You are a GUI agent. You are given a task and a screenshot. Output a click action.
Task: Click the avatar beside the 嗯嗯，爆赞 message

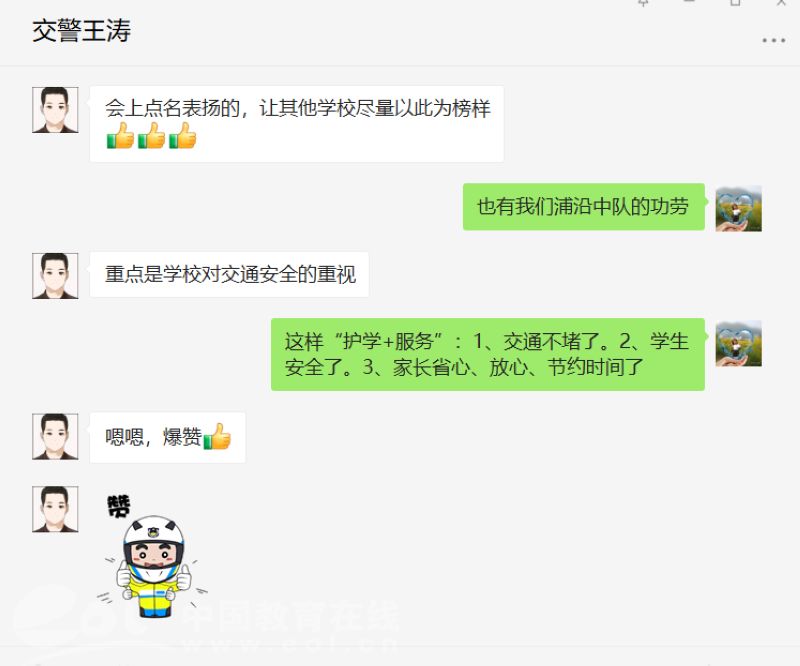click(55, 436)
